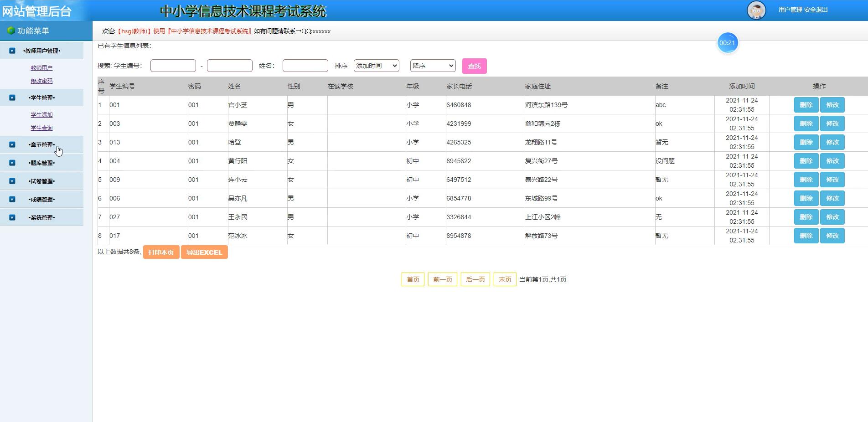
Task: Expand the 系统管理 sidebar section
Action: click(41, 217)
